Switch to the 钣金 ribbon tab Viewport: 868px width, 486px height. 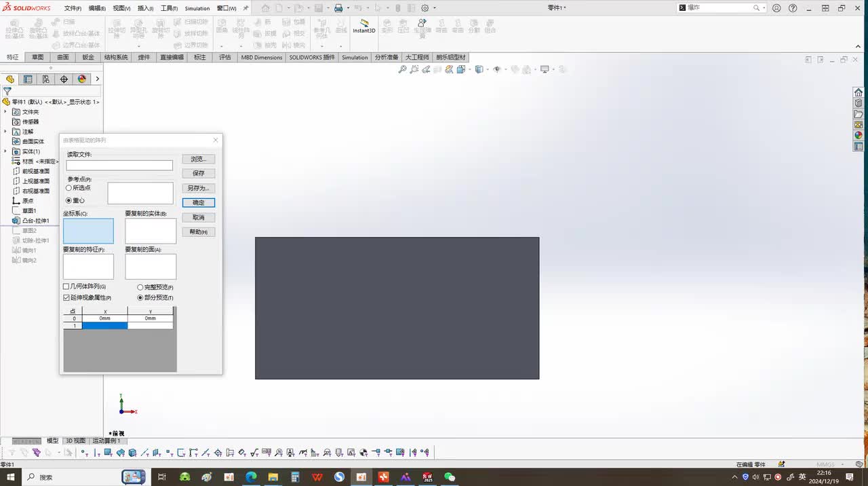(x=88, y=58)
